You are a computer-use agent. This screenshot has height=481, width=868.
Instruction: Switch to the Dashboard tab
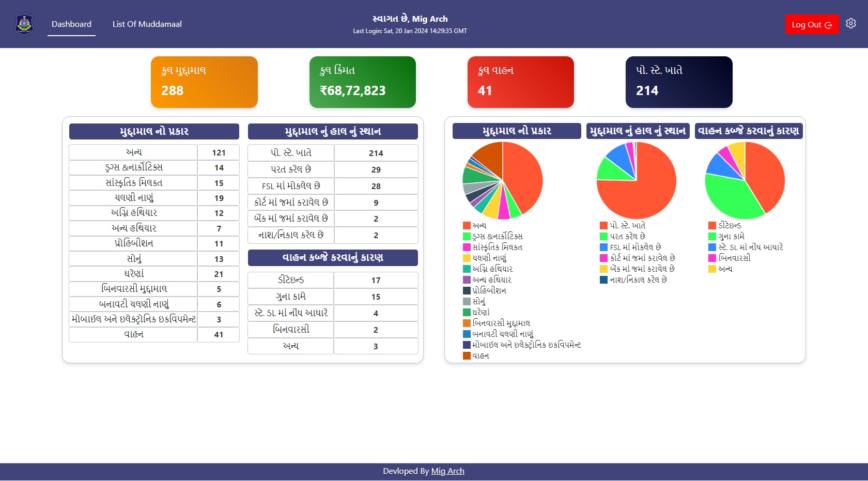click(71, 24)
